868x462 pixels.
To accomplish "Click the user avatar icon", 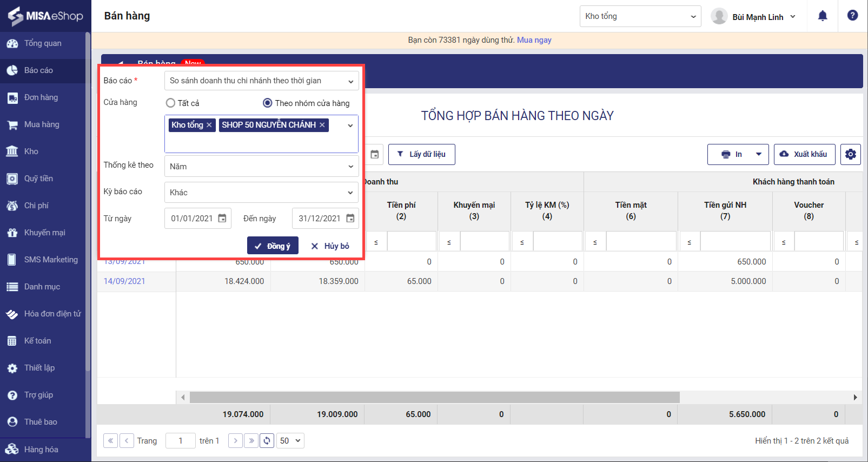I will (x=719, y=16).
